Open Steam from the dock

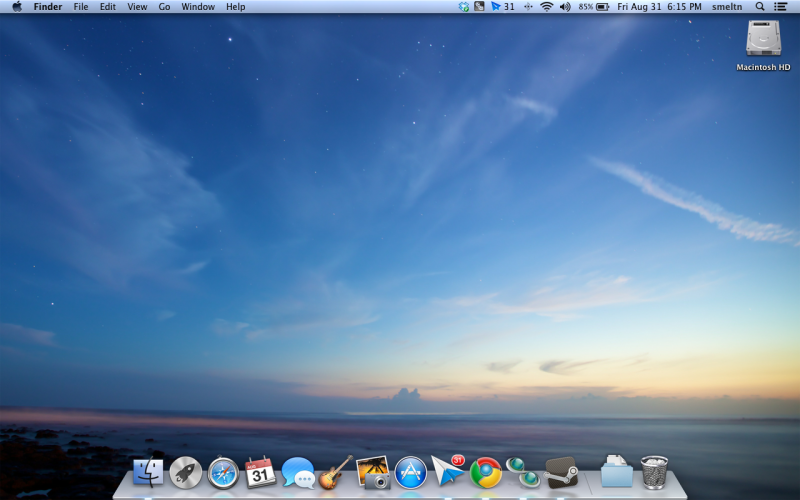561,472
